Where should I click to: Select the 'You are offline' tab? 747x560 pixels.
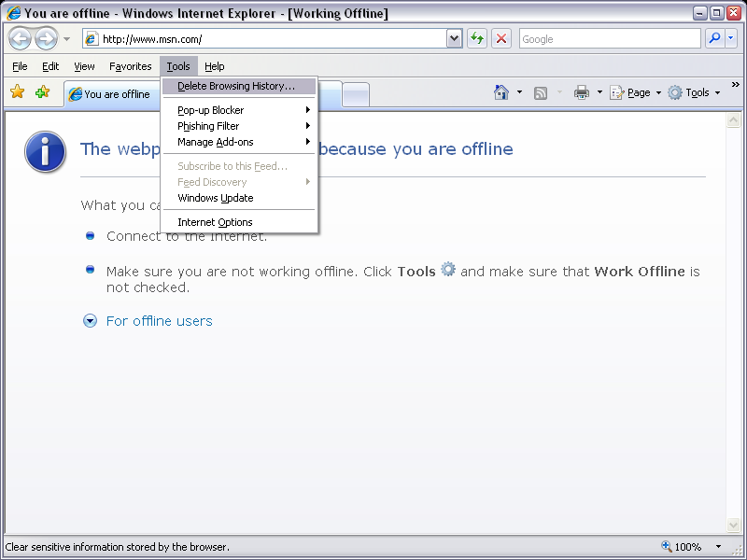(112, 94)
